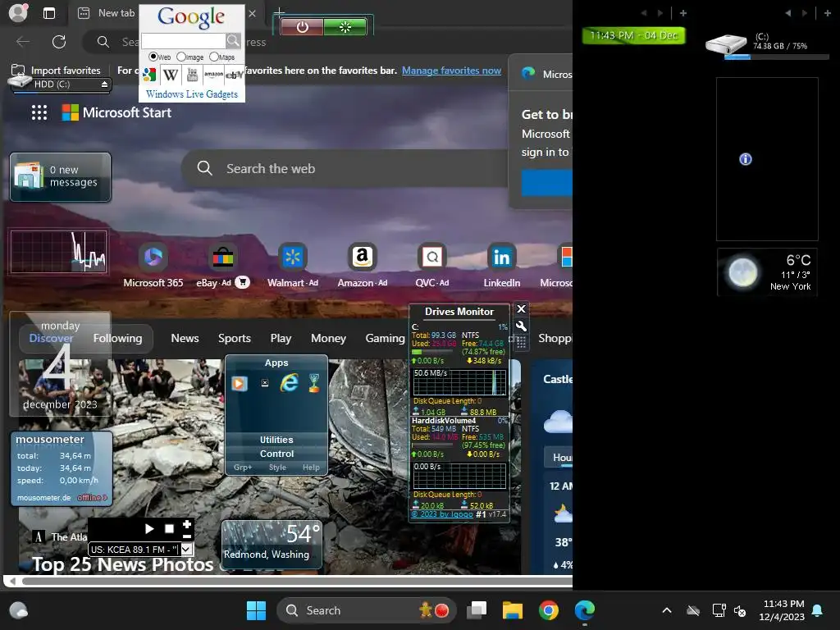Screen dimensions: 840x630
Task: Play the radio gadget stream
Action: pyautogui.click(x=149, y=529)
